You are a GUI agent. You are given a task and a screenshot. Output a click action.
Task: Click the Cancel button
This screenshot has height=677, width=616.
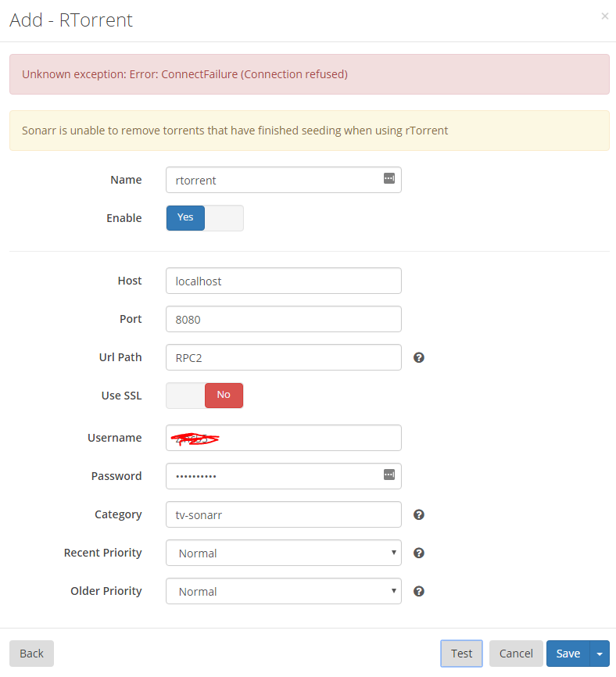[x=516, y=654]
